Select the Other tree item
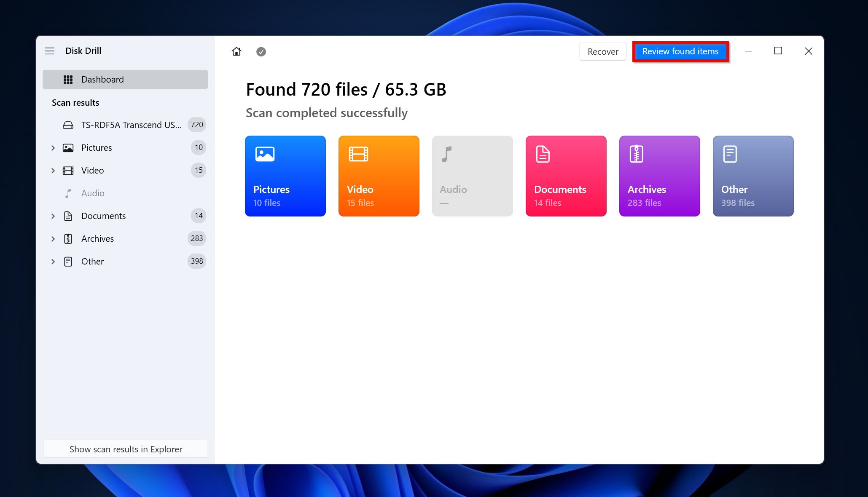The image size is (868, 497). tap(93, 261)
